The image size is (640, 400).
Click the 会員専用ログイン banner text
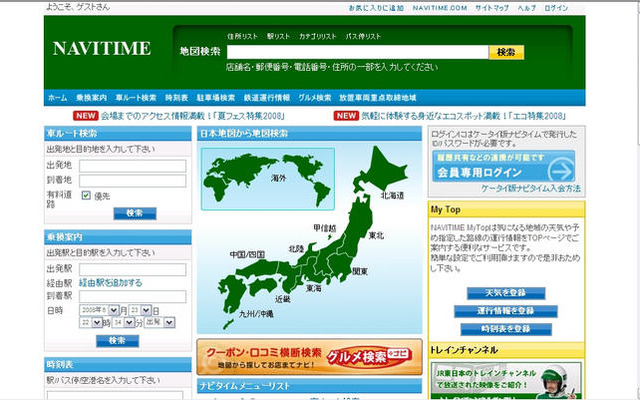[480, 173]
